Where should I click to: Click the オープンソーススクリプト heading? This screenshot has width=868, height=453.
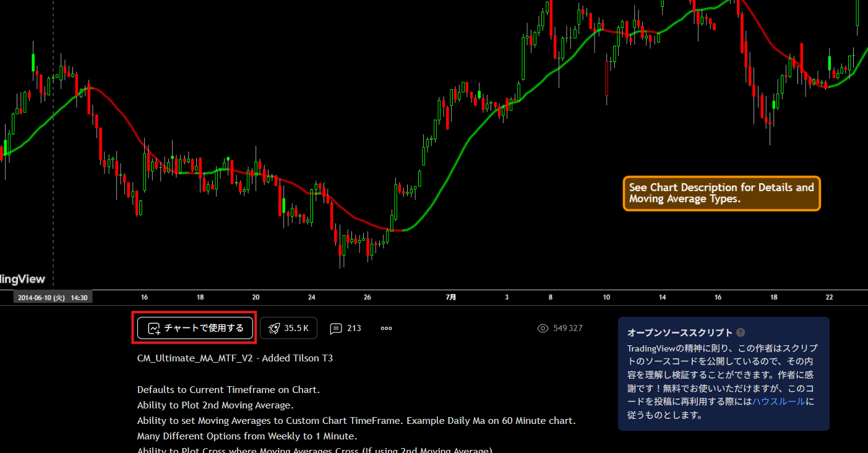679,332
